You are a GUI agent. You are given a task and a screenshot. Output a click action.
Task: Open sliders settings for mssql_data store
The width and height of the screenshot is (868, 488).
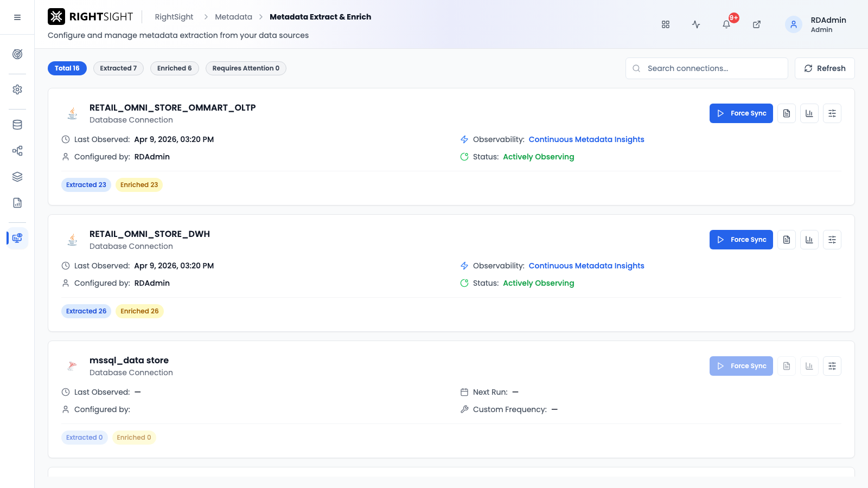[832, 366]
